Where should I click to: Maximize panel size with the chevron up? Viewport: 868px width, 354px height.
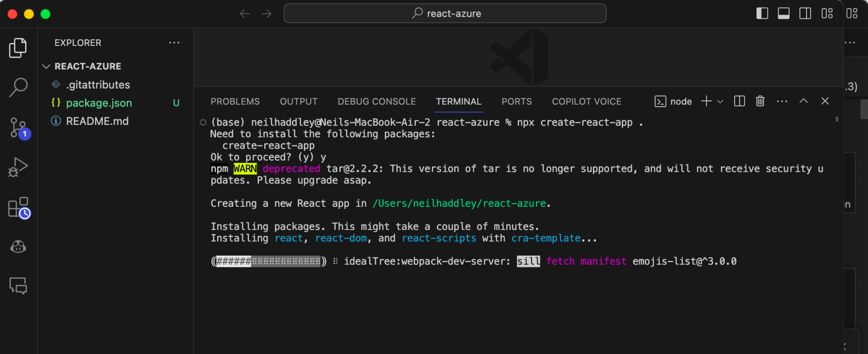click(x=803, y=101)
